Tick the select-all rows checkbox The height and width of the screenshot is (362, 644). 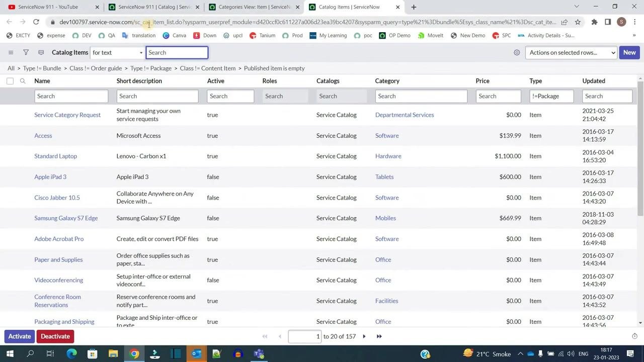pyautogui.click(x=10, y=81)
